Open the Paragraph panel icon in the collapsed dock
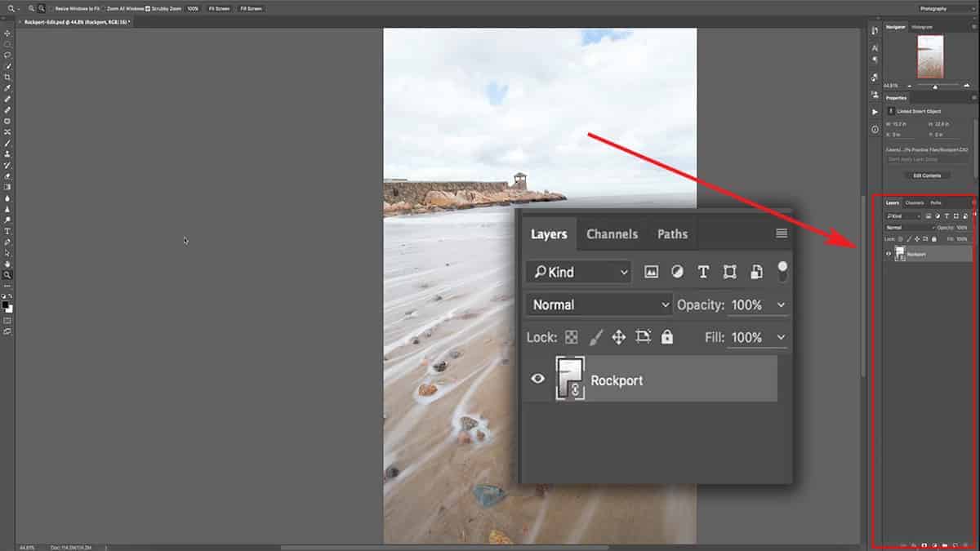The width and height of the screenshot is (980, 551). [x=874, y=60]
